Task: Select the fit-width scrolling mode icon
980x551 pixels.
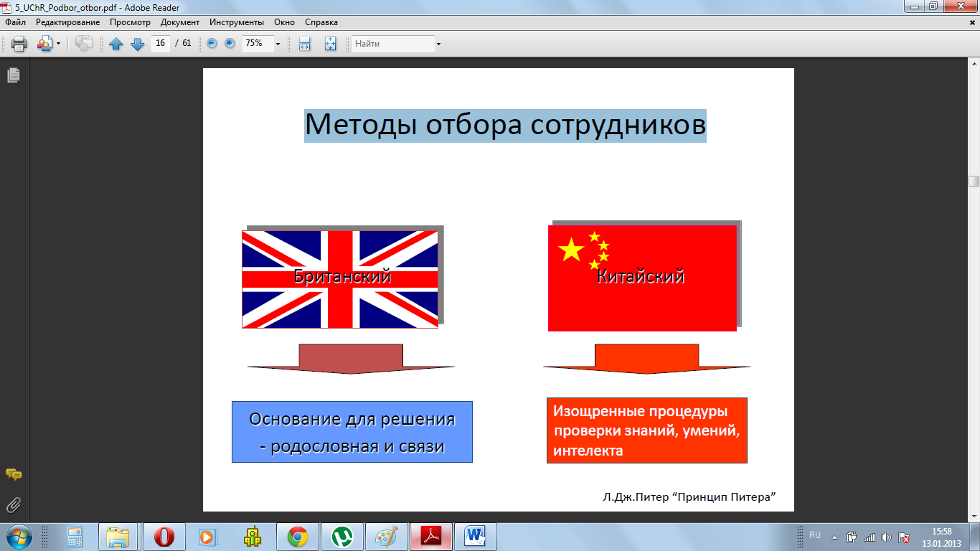Action: [x=304, y=44]
